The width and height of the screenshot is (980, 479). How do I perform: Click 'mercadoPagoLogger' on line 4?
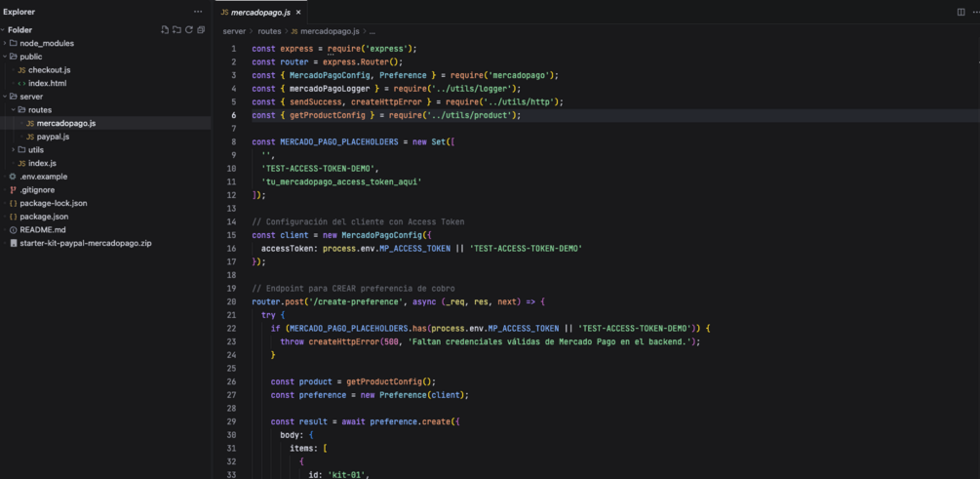[330, 89]
